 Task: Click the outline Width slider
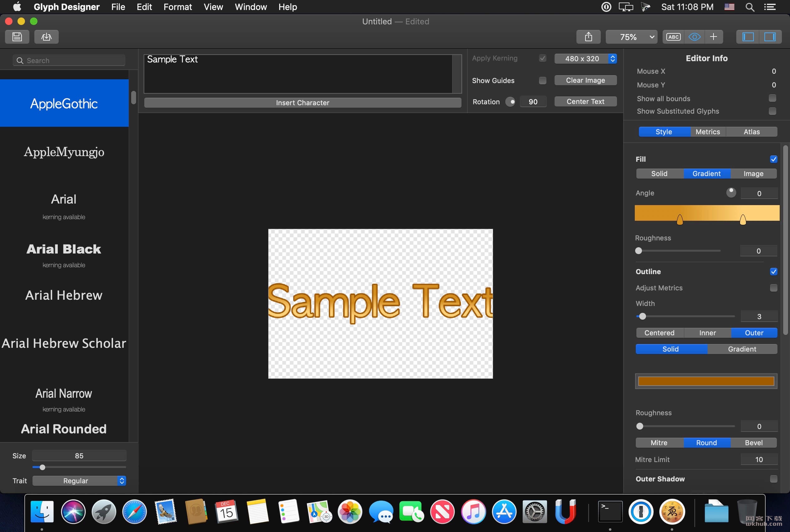pyautogui.click(x=685, y=316)
